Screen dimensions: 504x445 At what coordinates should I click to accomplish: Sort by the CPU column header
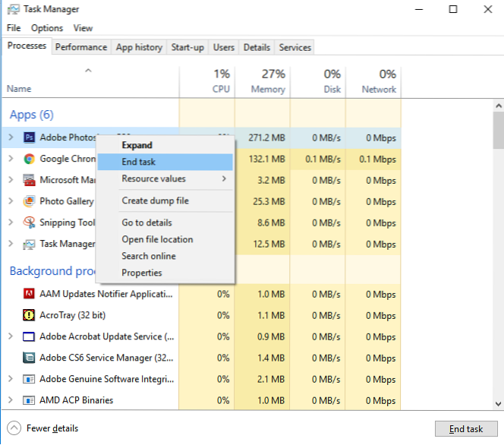pyautogui.click(x=207, y=82)
